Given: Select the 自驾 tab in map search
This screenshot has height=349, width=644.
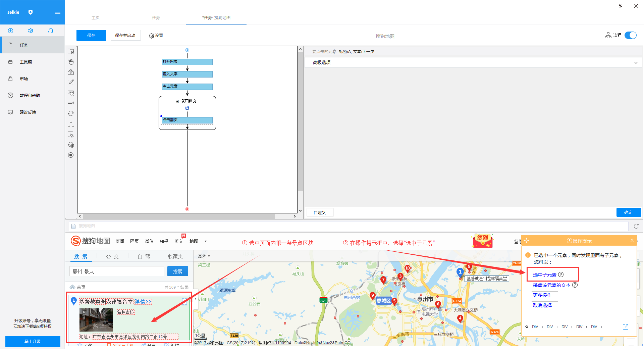Looking at the screenshot, I should click(144, 256).
